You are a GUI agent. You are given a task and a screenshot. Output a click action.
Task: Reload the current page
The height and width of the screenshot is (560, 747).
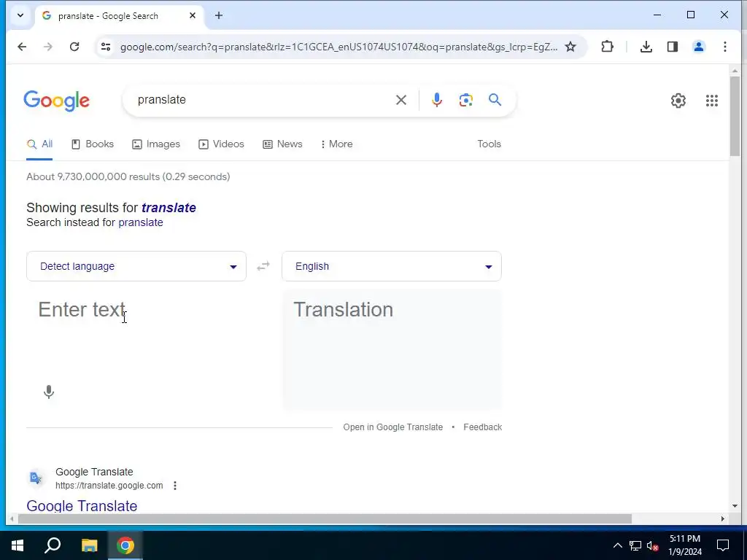(x=74, y=47)
